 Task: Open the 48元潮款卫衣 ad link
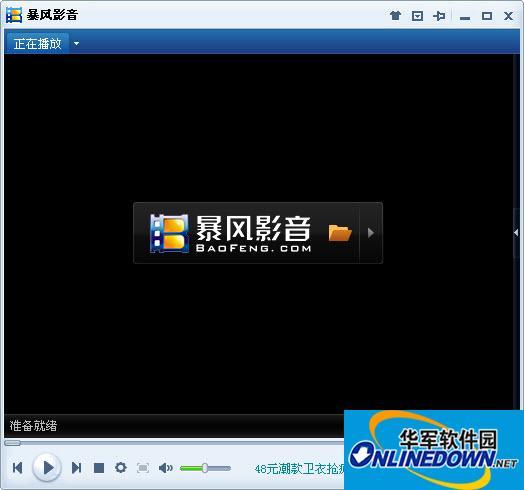click(x=299, y=469)
